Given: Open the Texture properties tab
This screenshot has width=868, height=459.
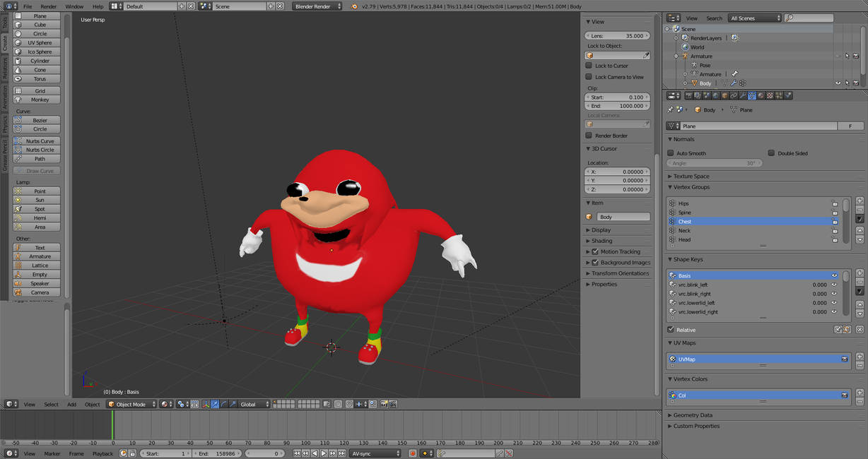Looking at the screenshot, I should (x=770, y=95).
